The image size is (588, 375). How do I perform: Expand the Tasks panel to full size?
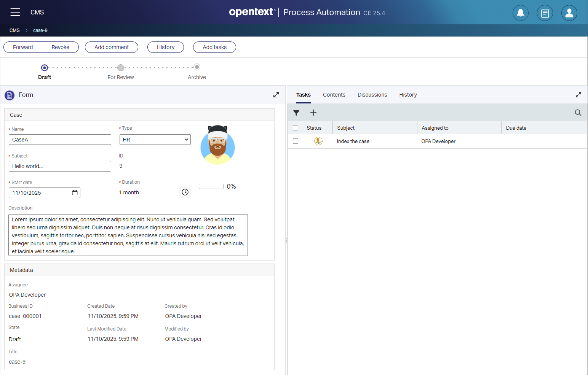pyautogui.click(x=578, y=95)
